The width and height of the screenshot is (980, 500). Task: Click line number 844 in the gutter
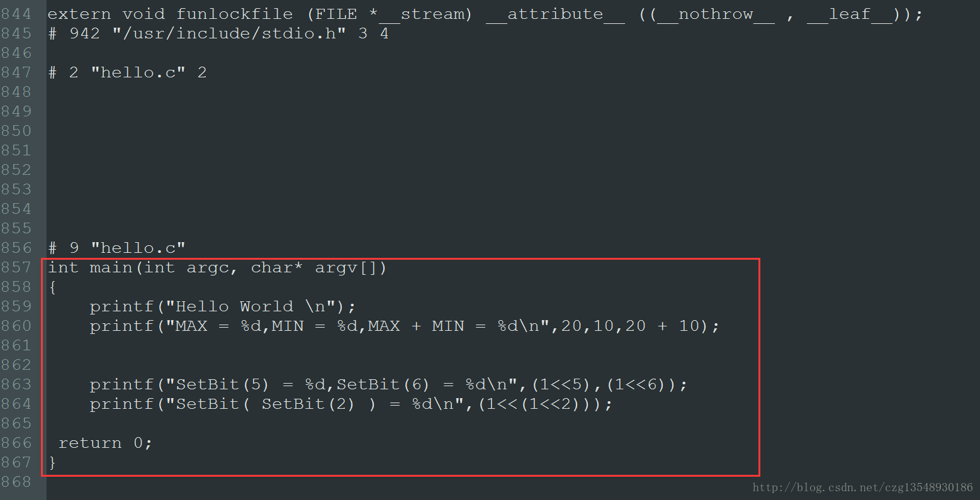click(16, 14)
